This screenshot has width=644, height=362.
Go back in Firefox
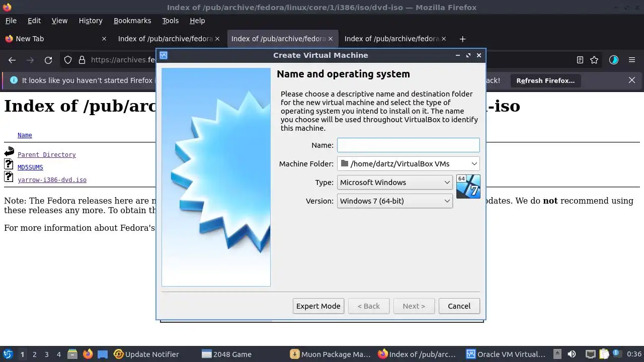pos(12,60)
